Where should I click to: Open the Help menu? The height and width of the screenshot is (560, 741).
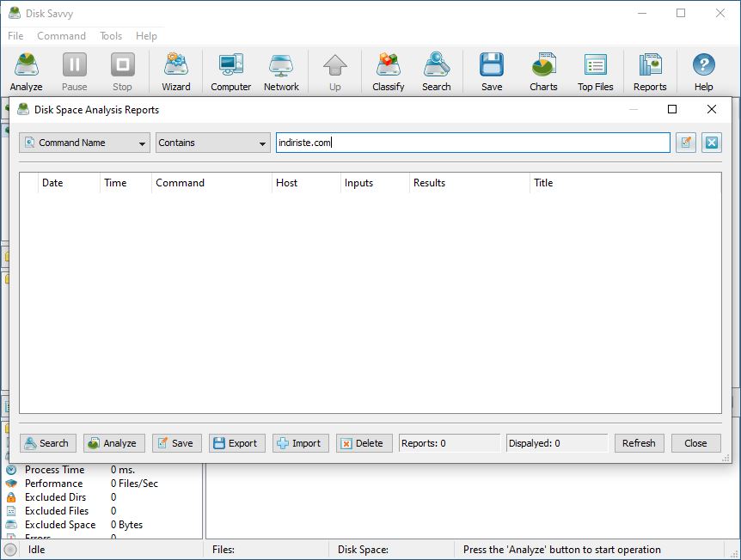click(146, 36)
